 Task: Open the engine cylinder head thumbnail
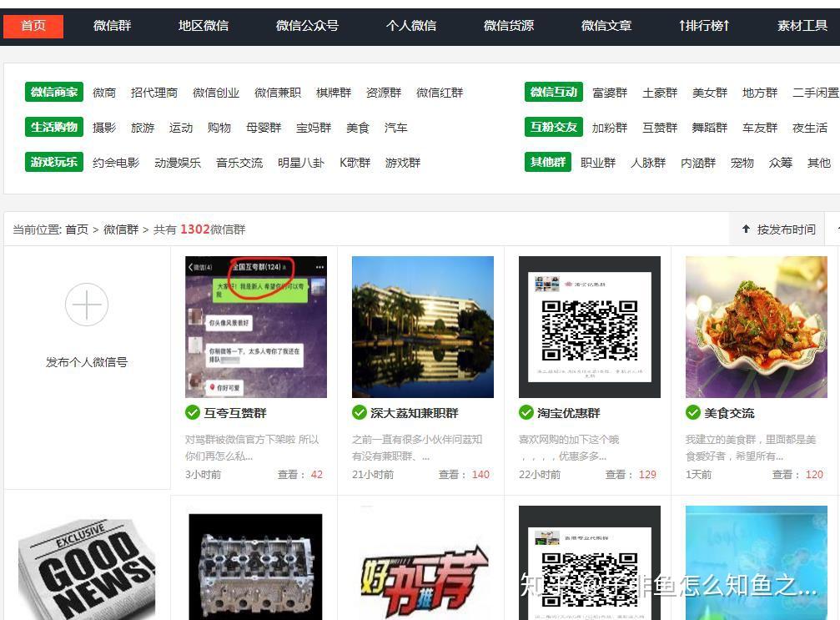[x=255, y=567]
